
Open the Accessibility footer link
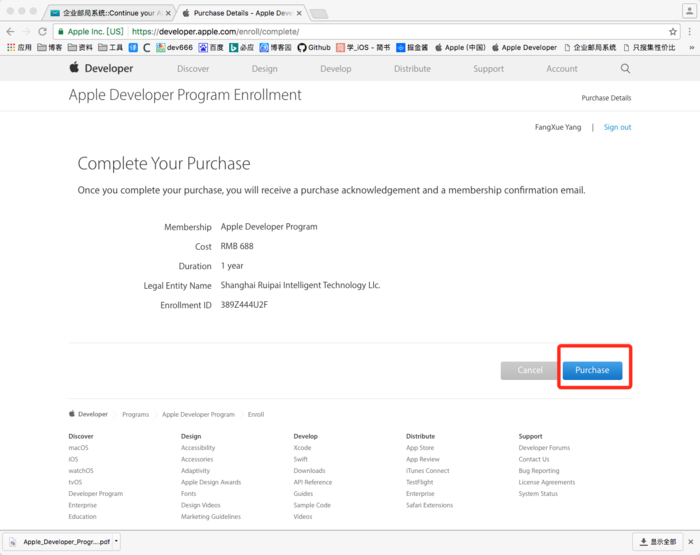tap(198, 447)
